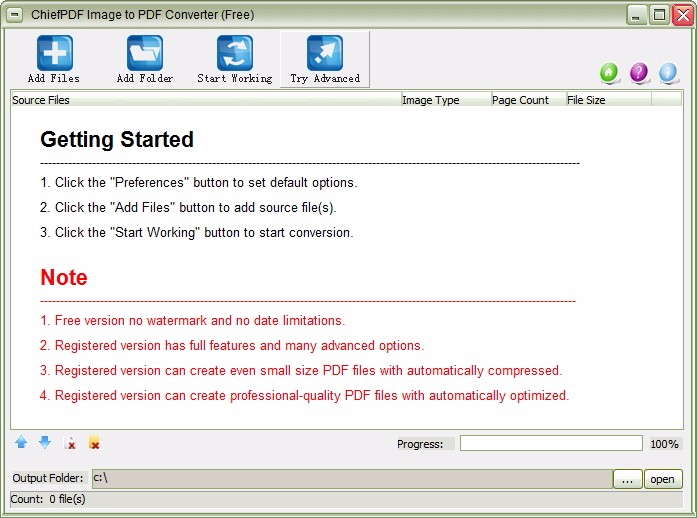
Task: Click the red Note heading
Action: 64,277
